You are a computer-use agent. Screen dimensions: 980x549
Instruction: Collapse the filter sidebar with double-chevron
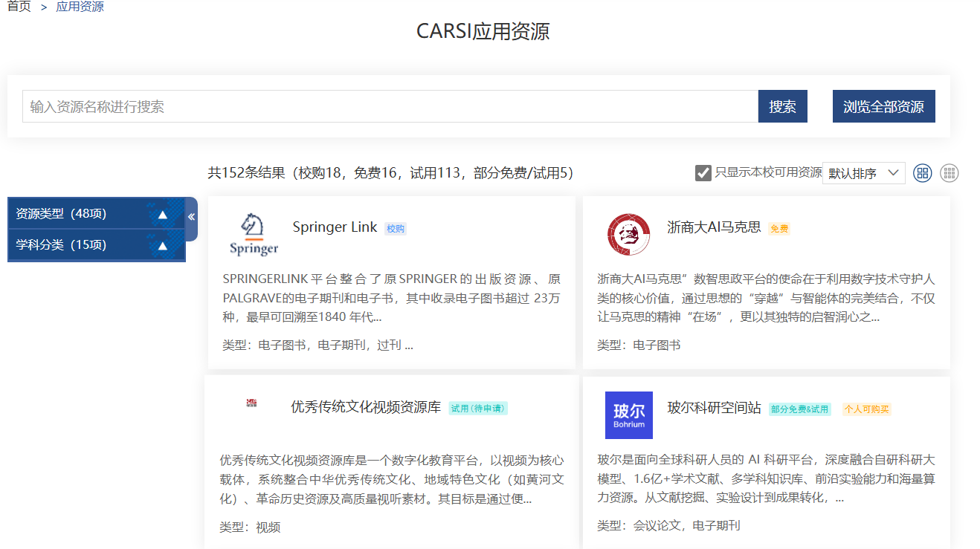pyautogui.click(x=191, y=217)
